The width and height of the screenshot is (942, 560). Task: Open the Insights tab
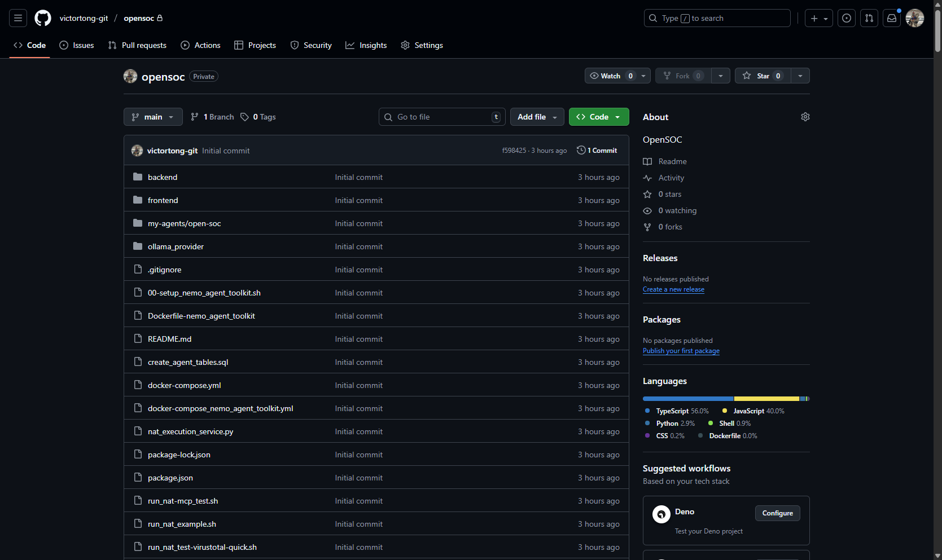(366, 45)
